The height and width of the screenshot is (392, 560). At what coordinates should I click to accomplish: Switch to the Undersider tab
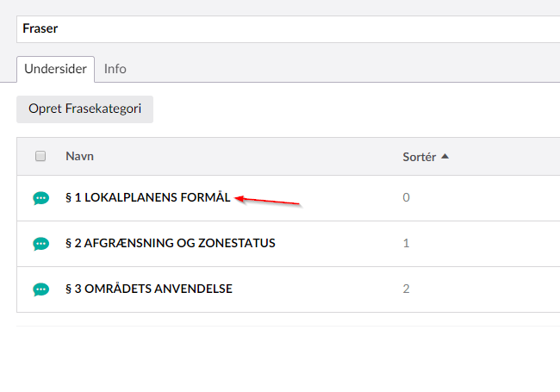point(55,69)
